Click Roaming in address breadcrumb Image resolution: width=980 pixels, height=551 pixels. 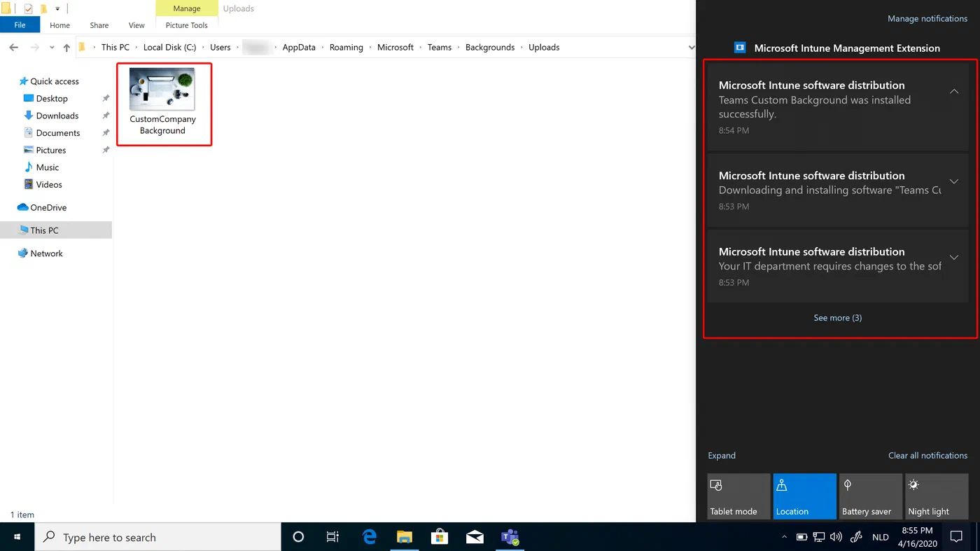click(x=346, y=48)
